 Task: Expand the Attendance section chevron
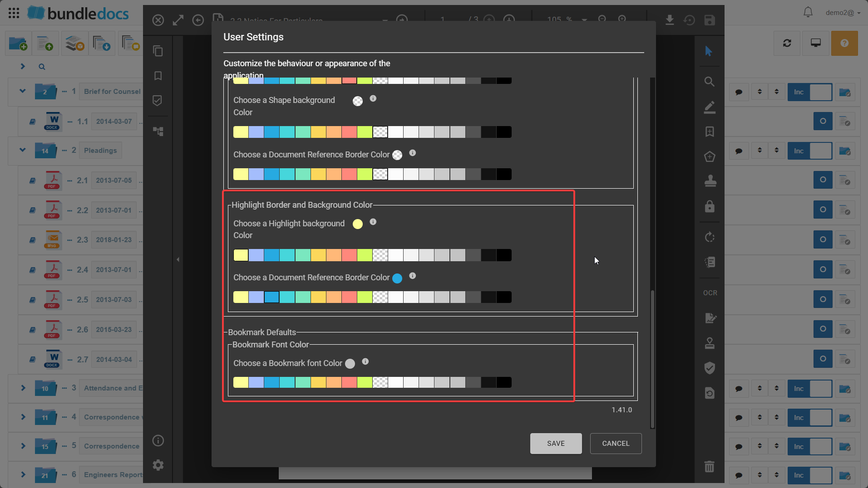(23, 388)
